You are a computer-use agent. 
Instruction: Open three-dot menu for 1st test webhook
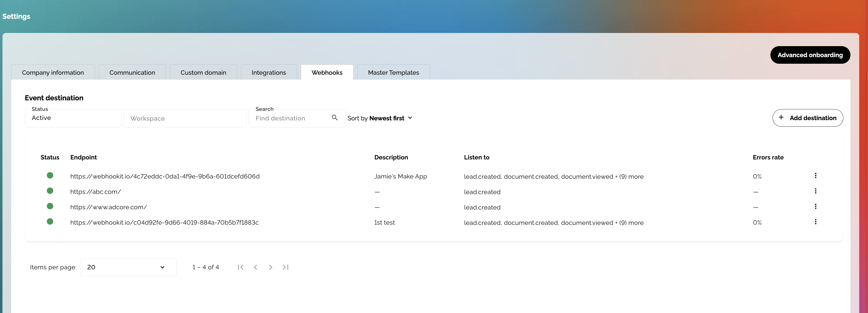[x=816, y=222]
